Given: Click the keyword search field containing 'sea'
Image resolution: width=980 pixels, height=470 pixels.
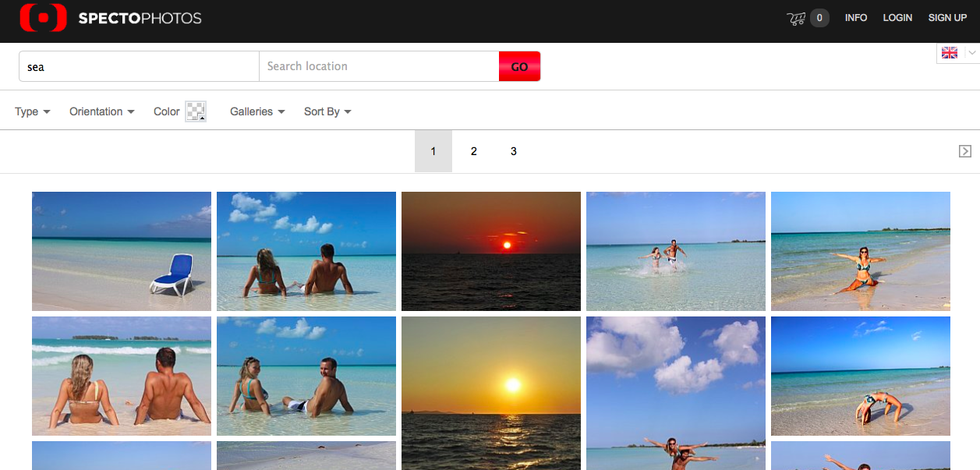Looking at the screenshot, I should click(139, 66).
